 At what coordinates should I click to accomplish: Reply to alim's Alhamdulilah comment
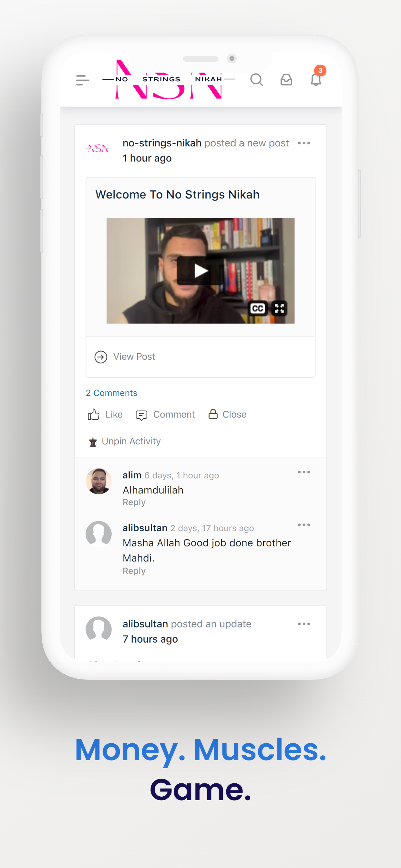(x=134, y=502)
